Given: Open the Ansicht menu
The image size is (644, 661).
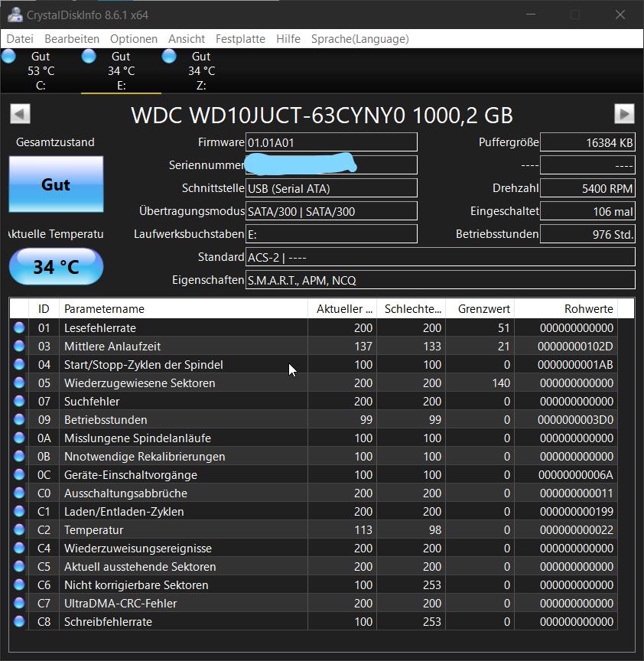Looking at the screenshot, I should 187,39.
